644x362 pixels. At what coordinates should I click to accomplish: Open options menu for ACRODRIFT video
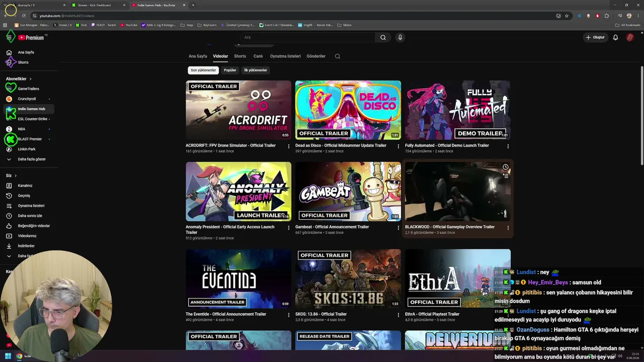tap(289, 146)
